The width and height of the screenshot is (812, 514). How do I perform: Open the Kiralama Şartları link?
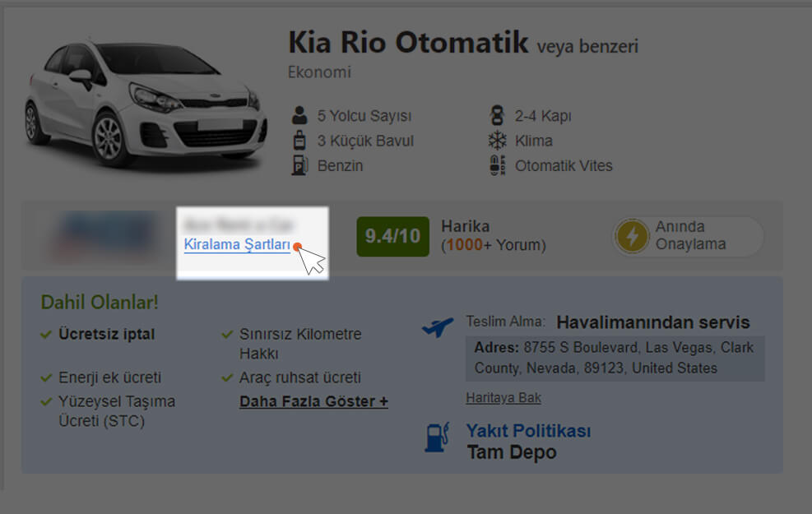coord(237,244)
